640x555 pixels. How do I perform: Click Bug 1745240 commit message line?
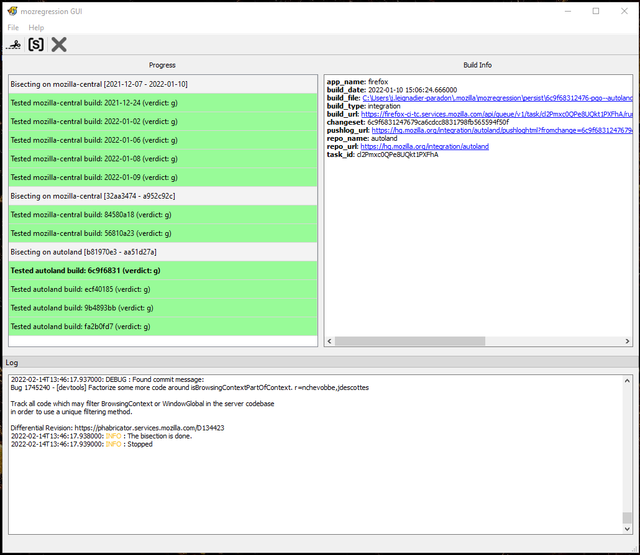tap(189, 388)
